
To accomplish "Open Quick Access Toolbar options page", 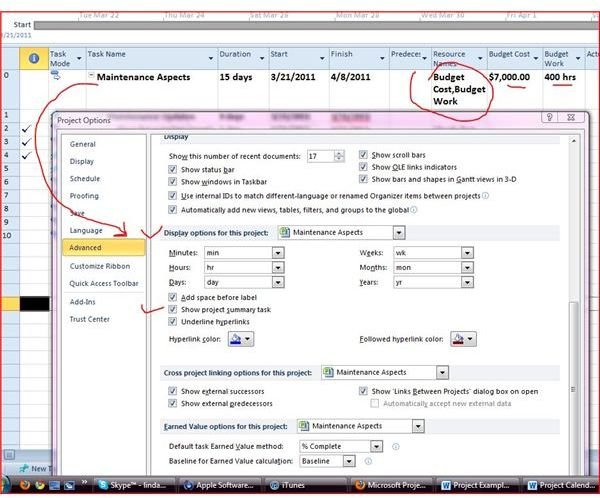I will tap(104, 283).
